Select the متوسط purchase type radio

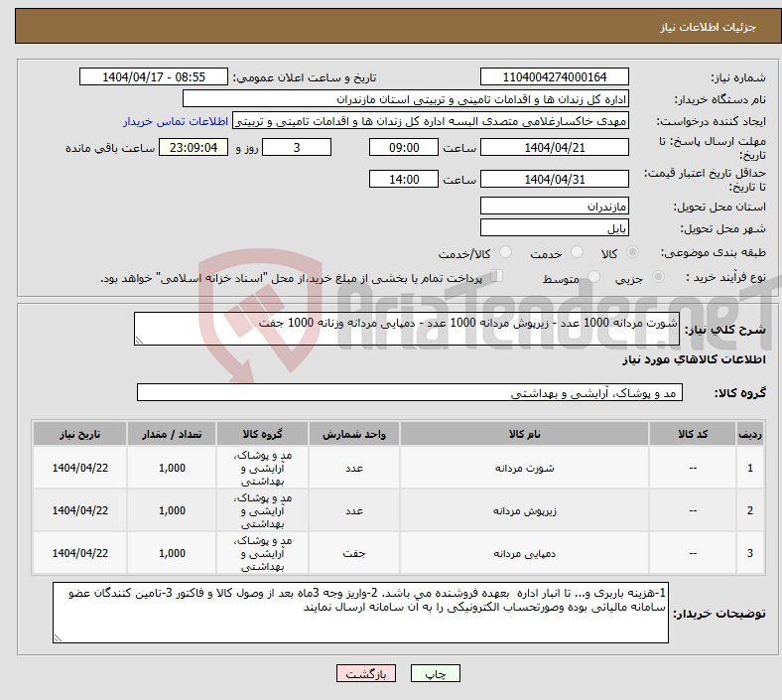point(593,277)
